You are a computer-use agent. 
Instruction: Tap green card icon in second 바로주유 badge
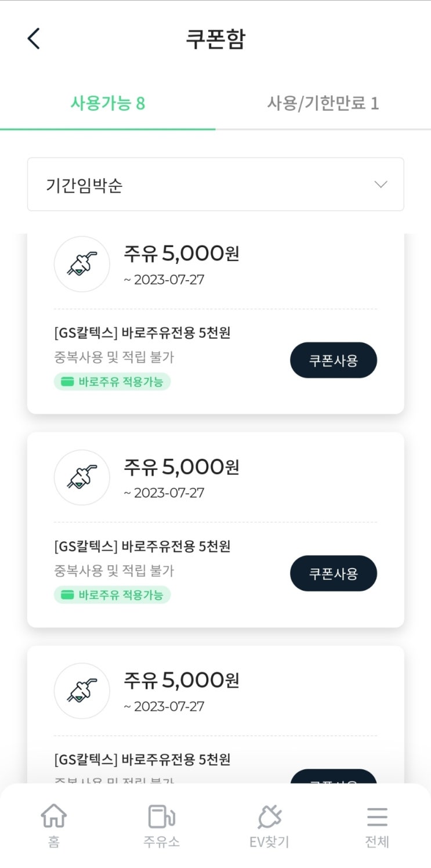68,595
